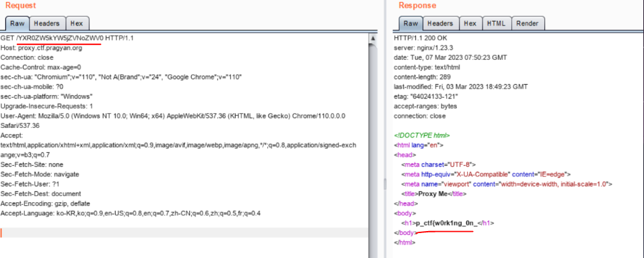Click the closing </html> tag
The height and width of the screenshot is (258, 644).
click(404, 243)
